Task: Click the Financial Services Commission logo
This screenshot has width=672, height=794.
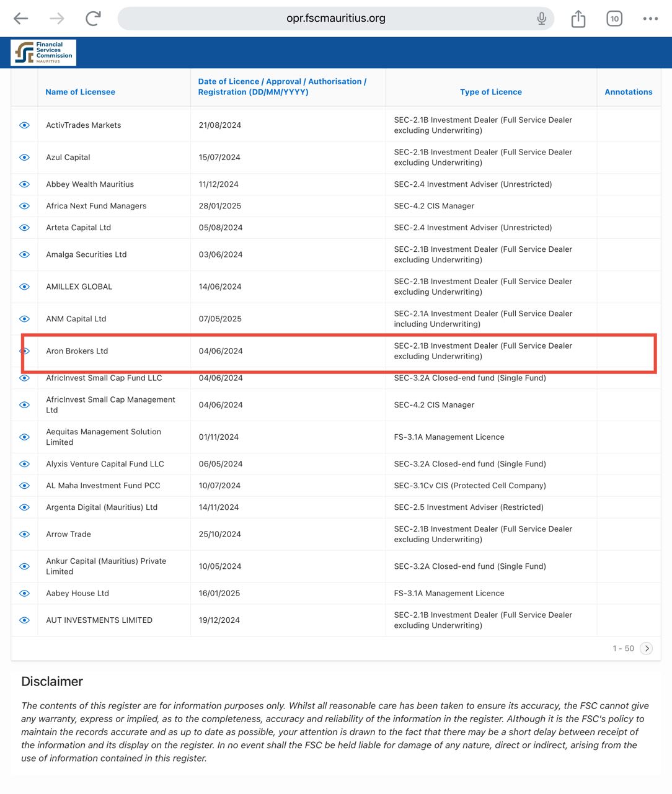Action: (x=43, y=53)
